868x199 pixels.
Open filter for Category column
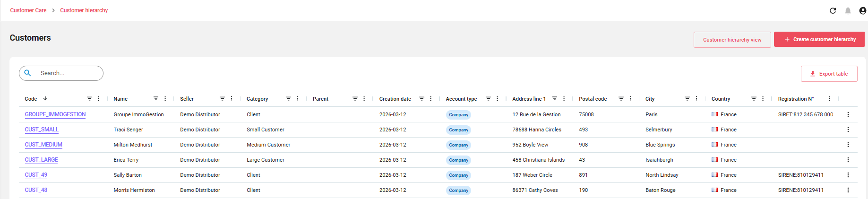pyautogui.click(x=288, y=98)
